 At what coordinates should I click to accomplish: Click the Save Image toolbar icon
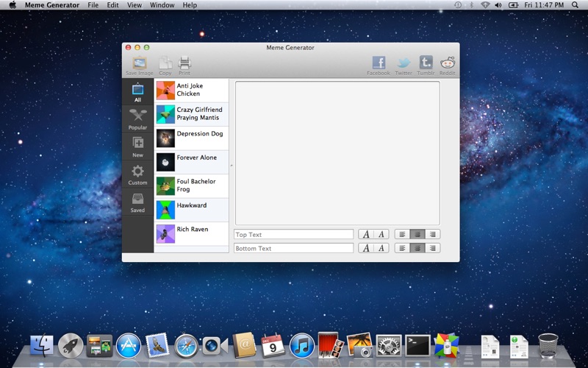click(139, 65)
